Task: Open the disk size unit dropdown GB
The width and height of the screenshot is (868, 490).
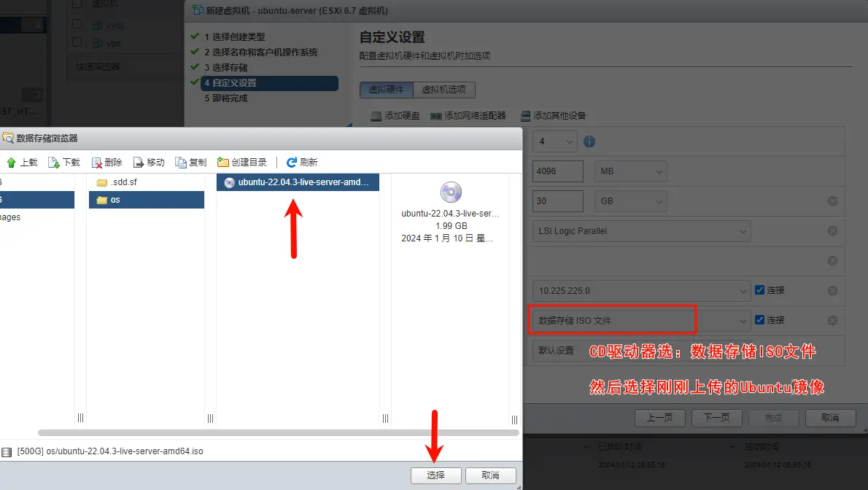Action: pyautogui.click(x=630, y=201)
